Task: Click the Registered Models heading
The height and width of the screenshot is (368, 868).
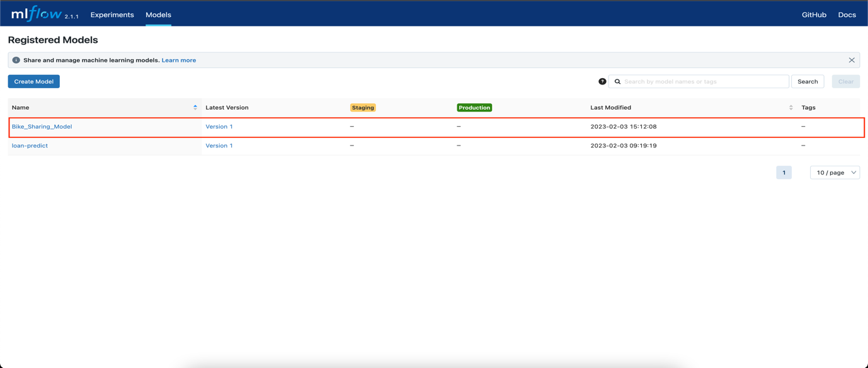Action: pos(53,40)
